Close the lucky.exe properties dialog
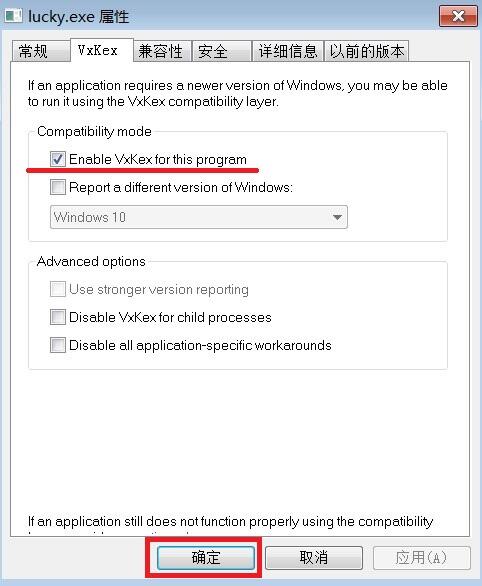The height and width of the screenshot is (586, 482). (458, 16)
